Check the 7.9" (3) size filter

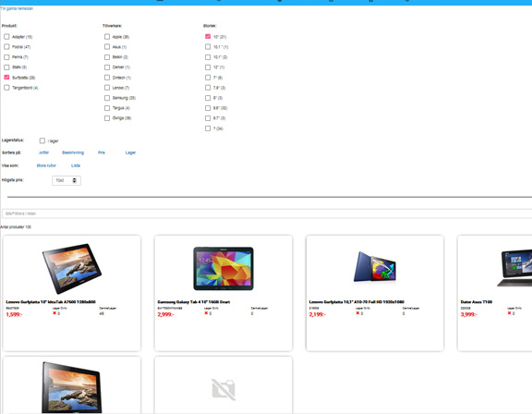[208, 88]
